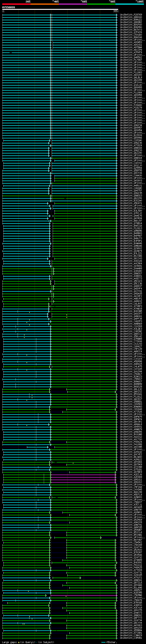
Task: Click hit UniRef100_A0DCT3
Action: (x=131, y=278)
